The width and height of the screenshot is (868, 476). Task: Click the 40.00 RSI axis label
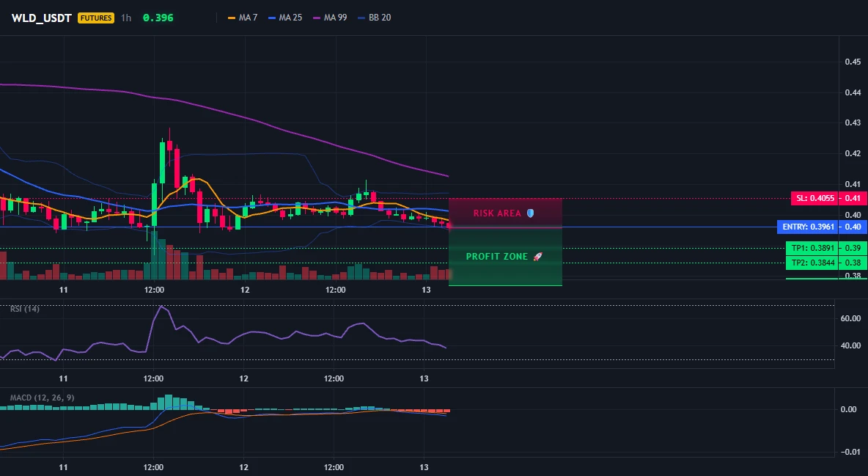pos(851,345)
